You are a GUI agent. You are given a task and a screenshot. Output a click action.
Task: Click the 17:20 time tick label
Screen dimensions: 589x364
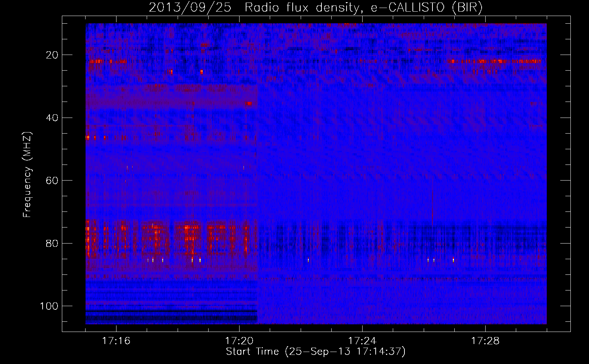[x=239, y=341]
